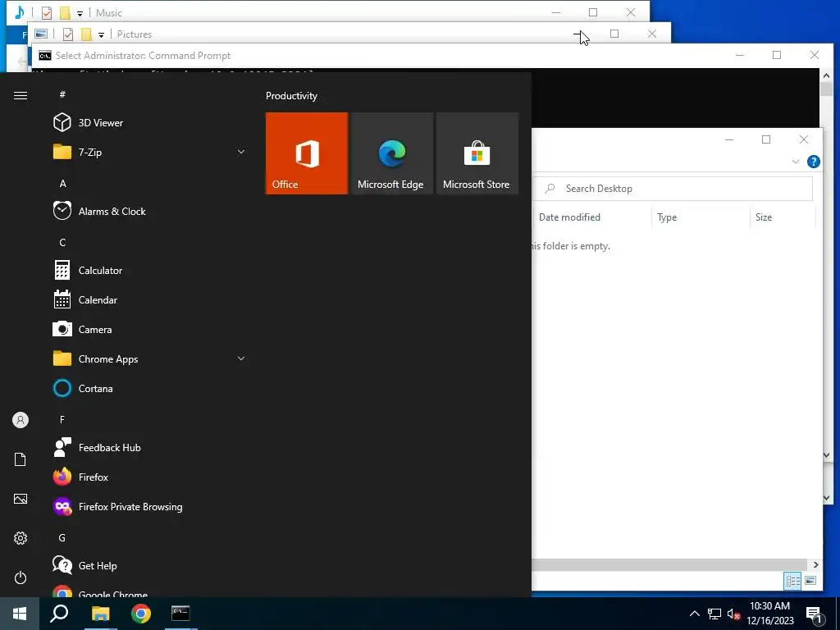Open Documents from the Start sidebar
This screenshot has width=840, height=630.
click(x=21, y=459)
